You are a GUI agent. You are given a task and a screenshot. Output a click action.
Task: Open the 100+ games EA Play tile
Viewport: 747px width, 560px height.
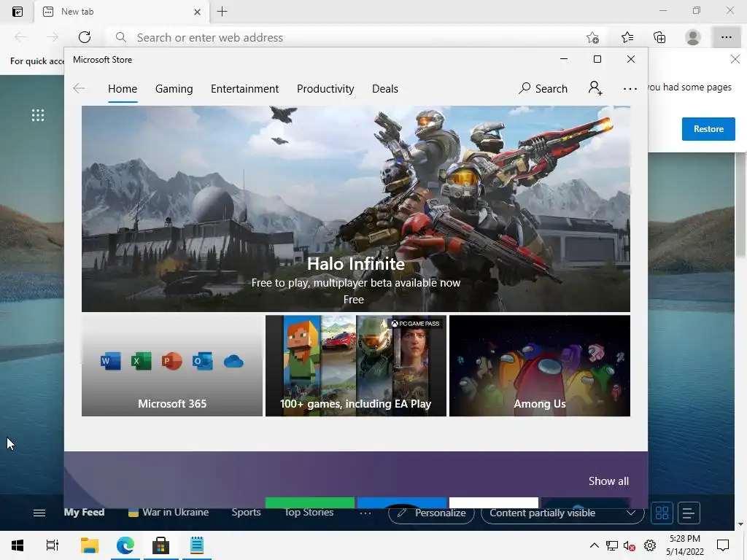(356, 366)
